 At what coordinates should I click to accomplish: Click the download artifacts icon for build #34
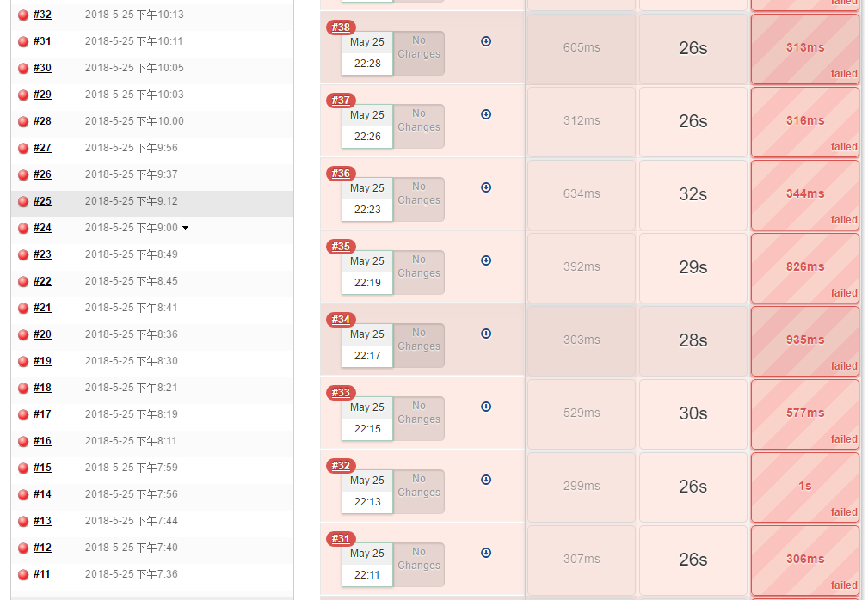point(486,334)
